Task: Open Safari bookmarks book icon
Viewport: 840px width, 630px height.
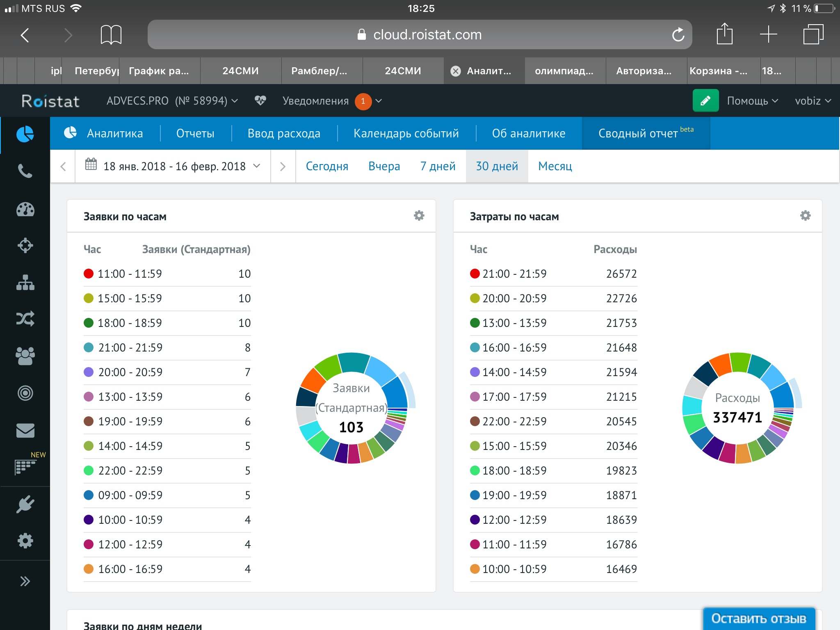Action: [x=111, y=34]
